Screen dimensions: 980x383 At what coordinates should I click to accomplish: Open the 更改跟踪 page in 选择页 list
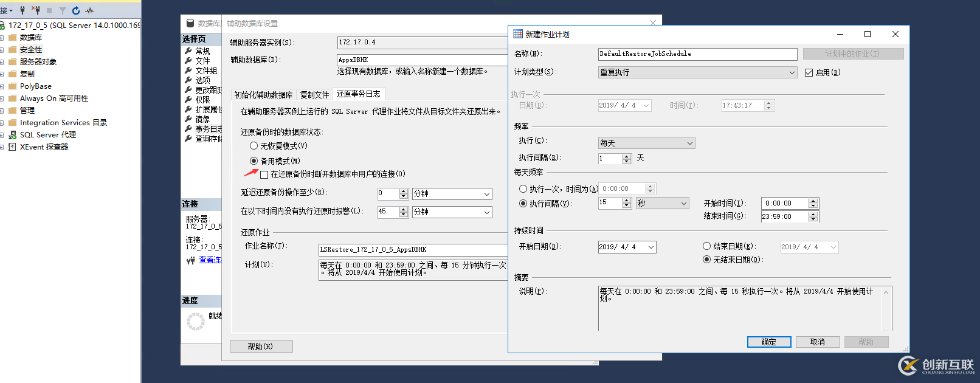209,90
